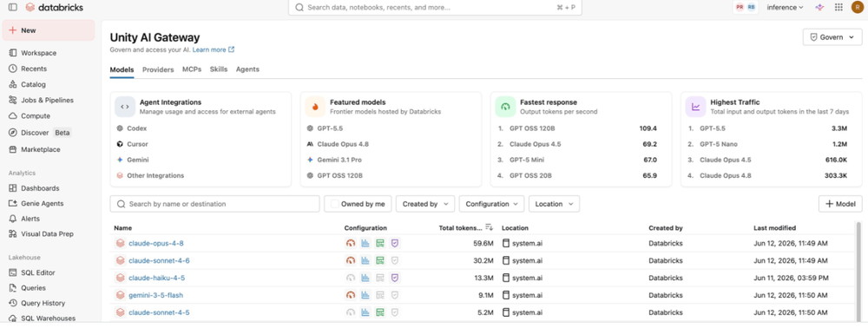
Task: Tick the Owned by me checkbox
Action: pyautogui.click(x=334, y=204)
